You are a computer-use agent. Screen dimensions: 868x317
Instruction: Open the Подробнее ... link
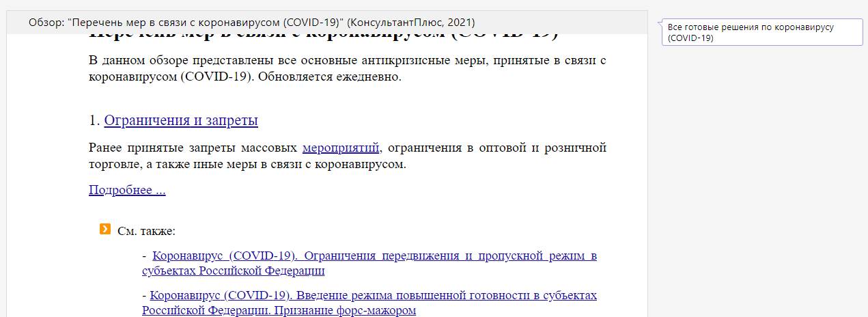[x=127, y=190]
